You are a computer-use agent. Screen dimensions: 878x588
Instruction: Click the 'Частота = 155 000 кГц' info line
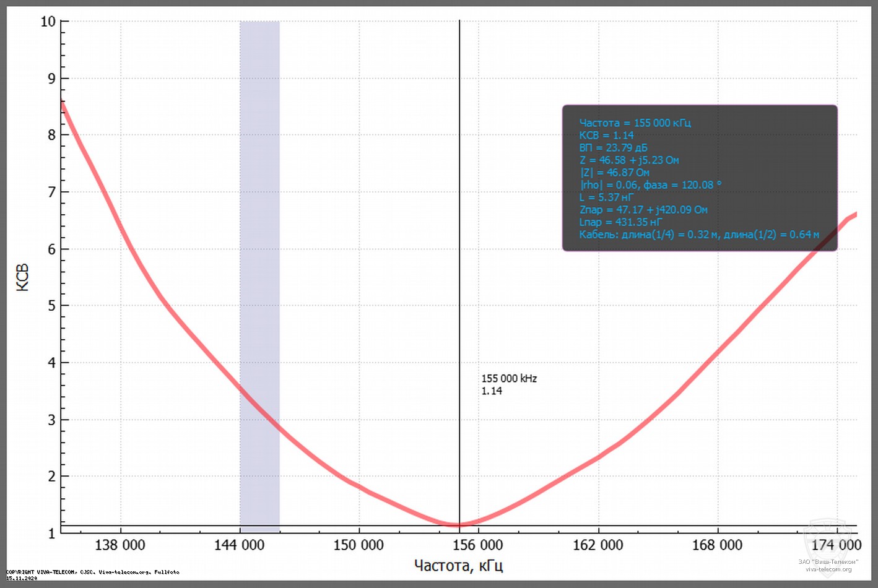click(635, 123)
